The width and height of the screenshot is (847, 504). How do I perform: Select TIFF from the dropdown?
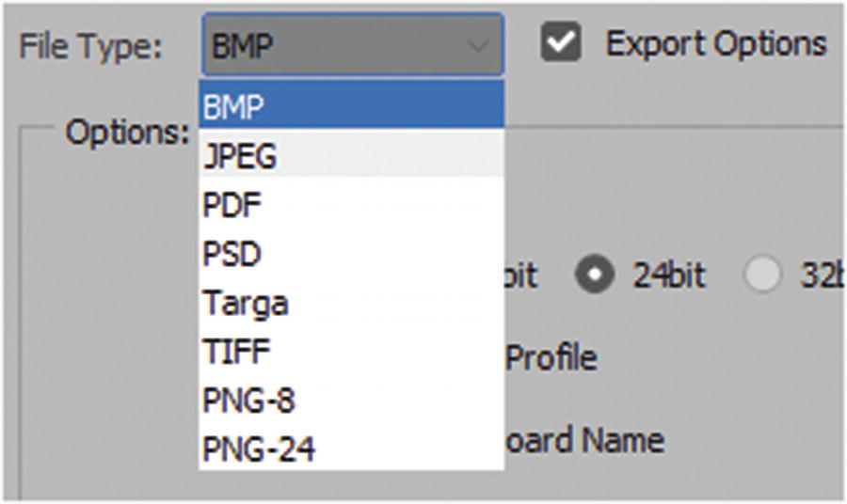[351, 351]
